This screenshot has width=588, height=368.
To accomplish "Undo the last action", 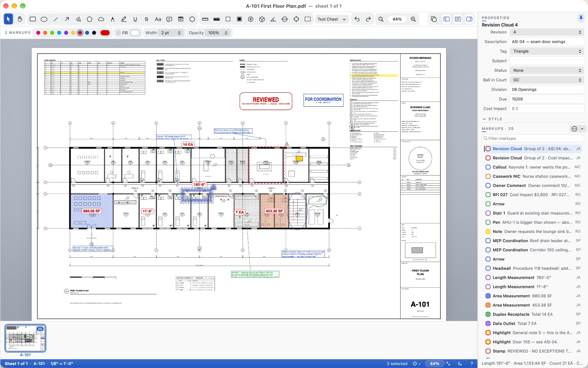I will [x=357, y=19].
